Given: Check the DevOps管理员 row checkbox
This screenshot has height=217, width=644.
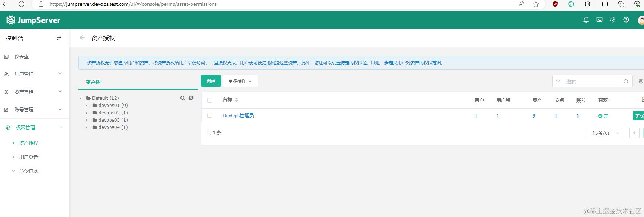Looking at the screenshot, I should pyautogui.click(x=210, y=115).
